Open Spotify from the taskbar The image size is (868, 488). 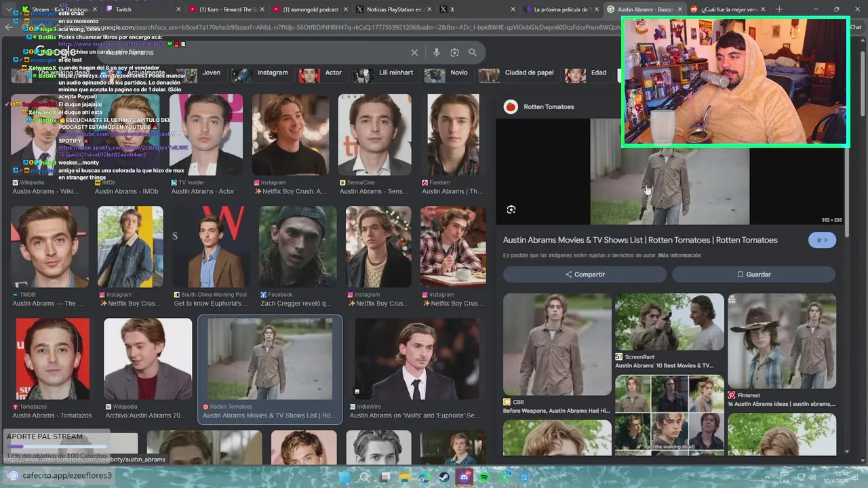click(484, 477)
